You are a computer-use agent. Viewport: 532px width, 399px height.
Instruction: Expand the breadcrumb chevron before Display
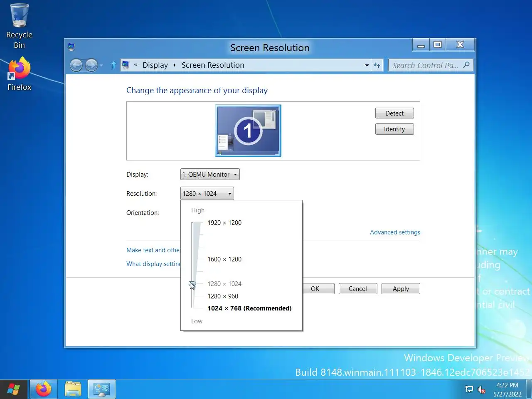[135, 65]
